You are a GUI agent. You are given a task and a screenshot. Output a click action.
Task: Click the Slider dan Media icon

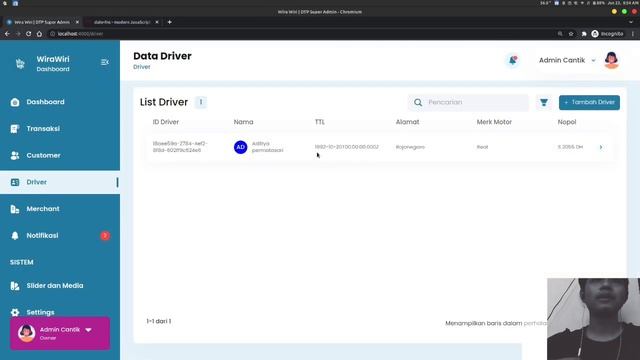(15, 286)
